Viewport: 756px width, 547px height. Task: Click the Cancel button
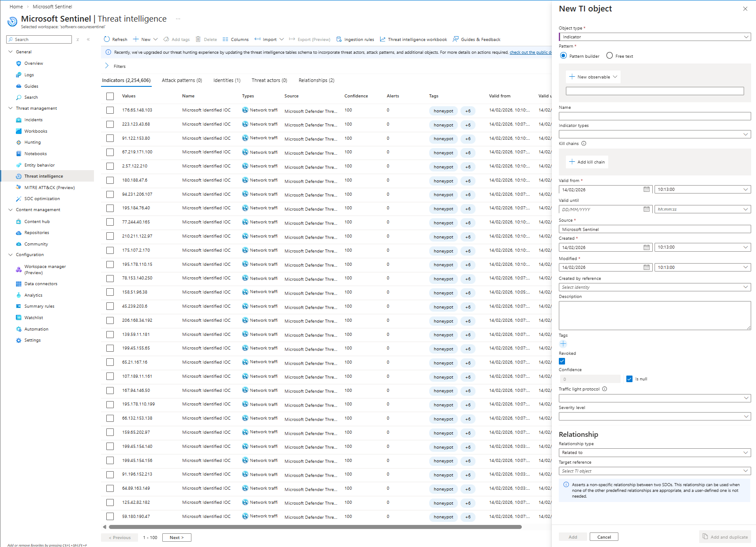pyautogui.click(x=603, y=537)
